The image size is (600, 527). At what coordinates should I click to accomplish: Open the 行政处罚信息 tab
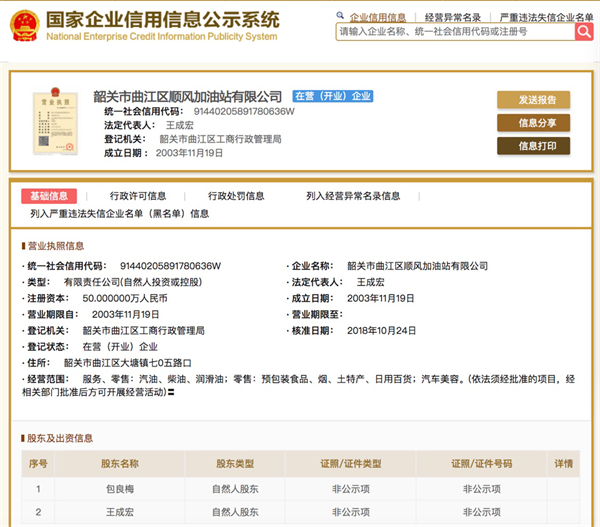tap(236, 196)
